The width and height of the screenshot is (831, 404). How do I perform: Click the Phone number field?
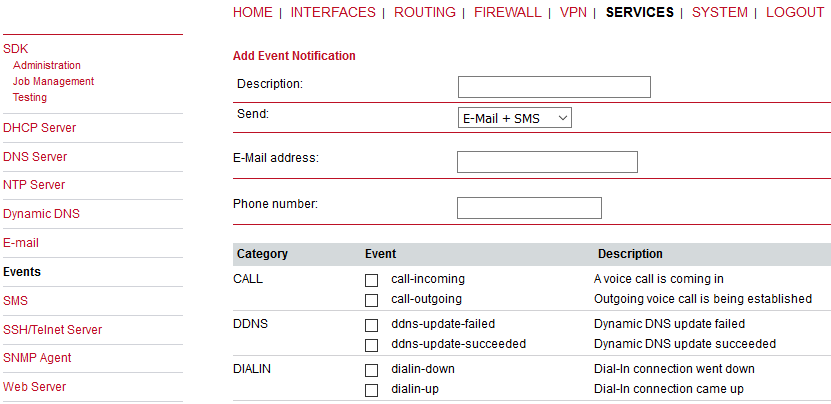tap(529, 208)
